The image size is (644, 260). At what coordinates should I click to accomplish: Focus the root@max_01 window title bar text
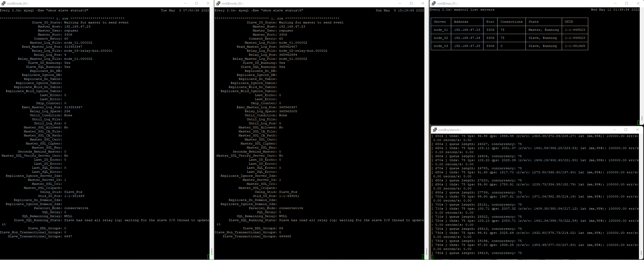447,4
